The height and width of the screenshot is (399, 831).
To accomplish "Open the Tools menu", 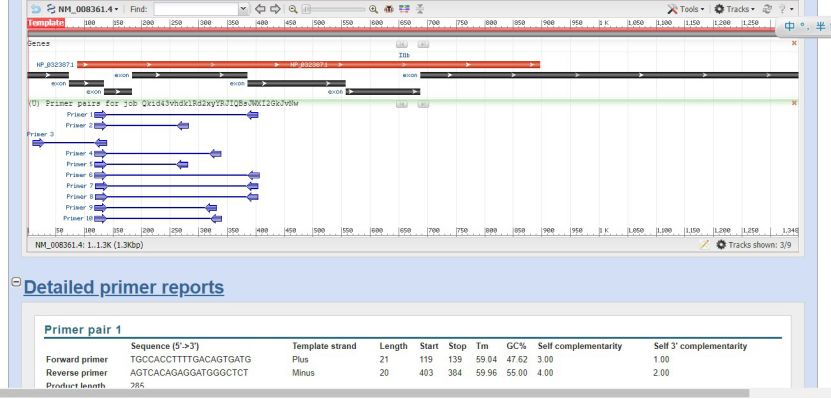I will [x=686, y=9].
